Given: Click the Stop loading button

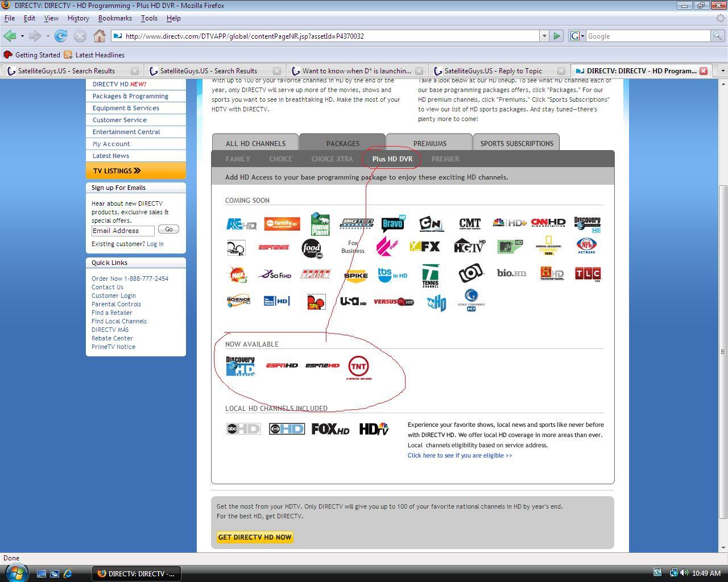Looking at the screenshot, I should pos(80,36).
